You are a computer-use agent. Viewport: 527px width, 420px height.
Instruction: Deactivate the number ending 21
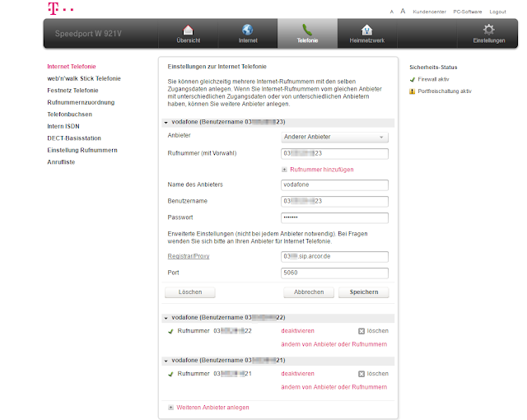click(x=298, y=374)
